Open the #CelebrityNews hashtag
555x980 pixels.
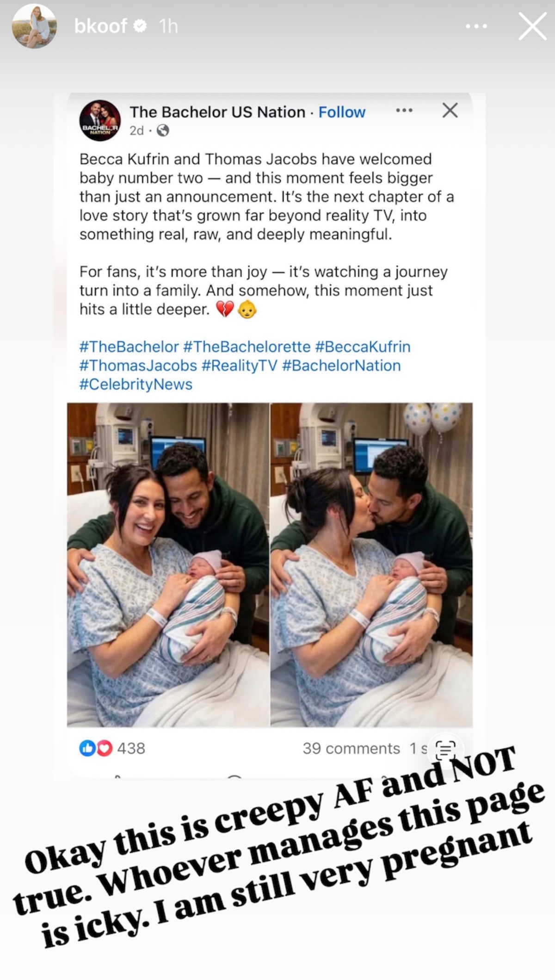(x=136, y=384)
